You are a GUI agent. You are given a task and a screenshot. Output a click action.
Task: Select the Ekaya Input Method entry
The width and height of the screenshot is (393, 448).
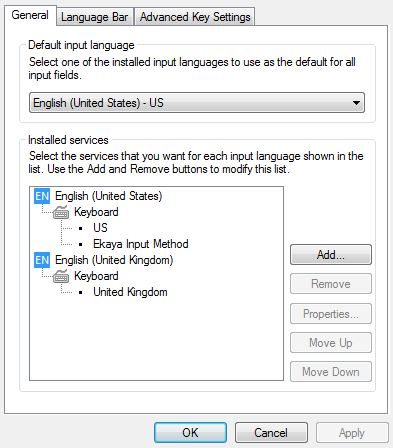pos(141,244)
